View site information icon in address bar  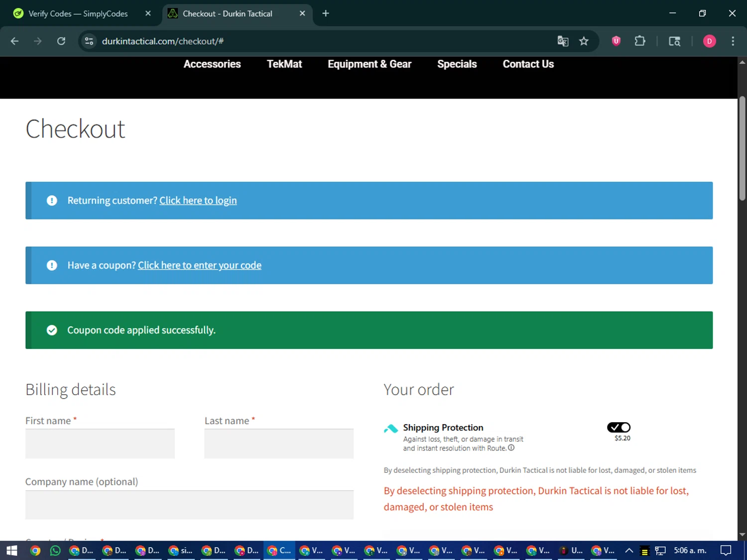tap(89, 41)
